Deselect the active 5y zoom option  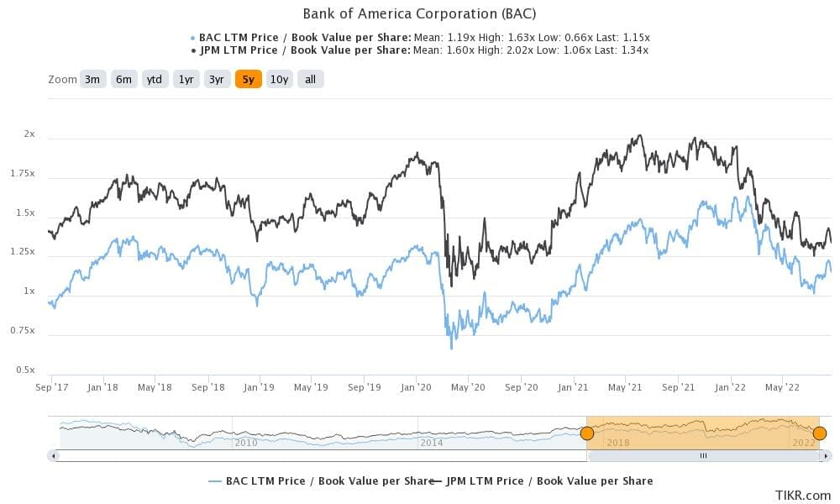[x=249, y=79]
